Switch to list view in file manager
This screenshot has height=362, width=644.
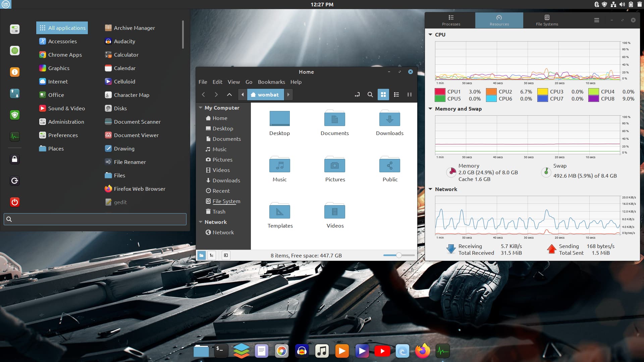click(x=396, y=95)
